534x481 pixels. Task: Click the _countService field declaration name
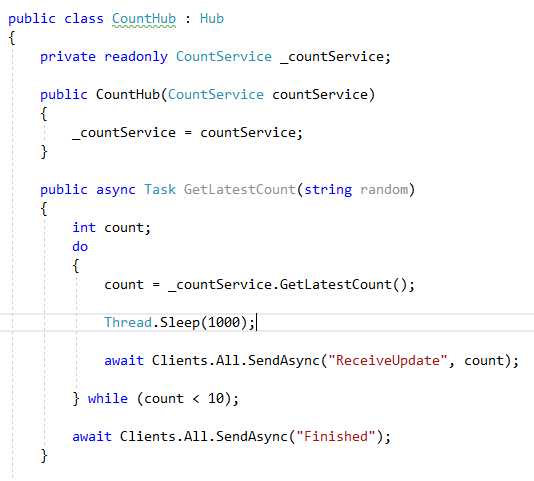(x=332, y=57)
